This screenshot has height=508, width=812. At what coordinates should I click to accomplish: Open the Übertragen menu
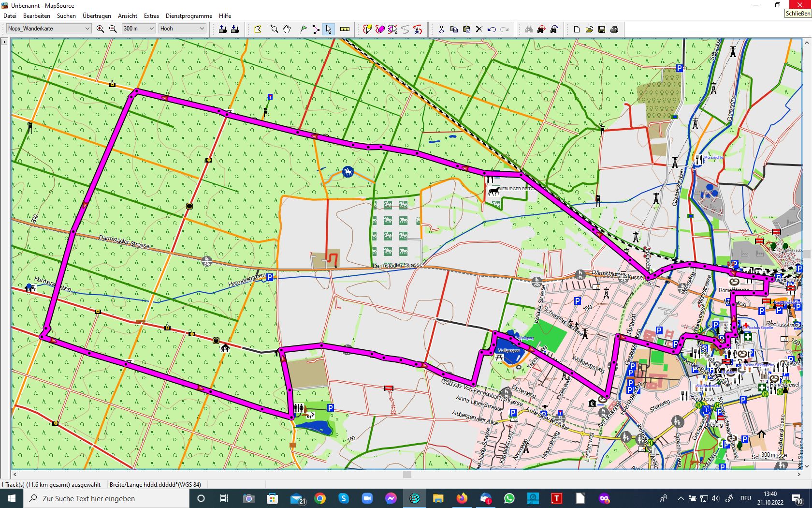point(97,15)
